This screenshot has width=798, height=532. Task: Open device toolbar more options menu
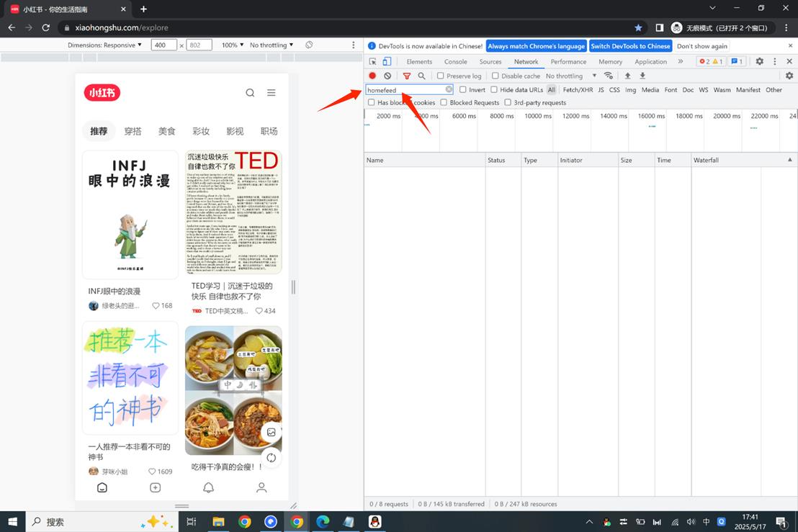[x=354, y=45]
